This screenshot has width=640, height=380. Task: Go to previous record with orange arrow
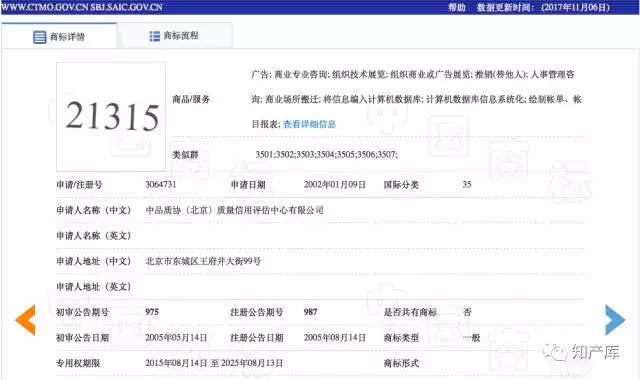[25, 320]
